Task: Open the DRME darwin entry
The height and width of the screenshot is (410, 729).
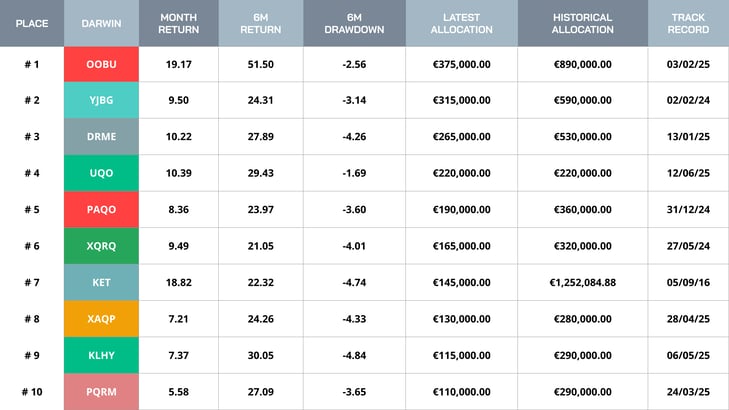Action: click(x=101, y=137)
